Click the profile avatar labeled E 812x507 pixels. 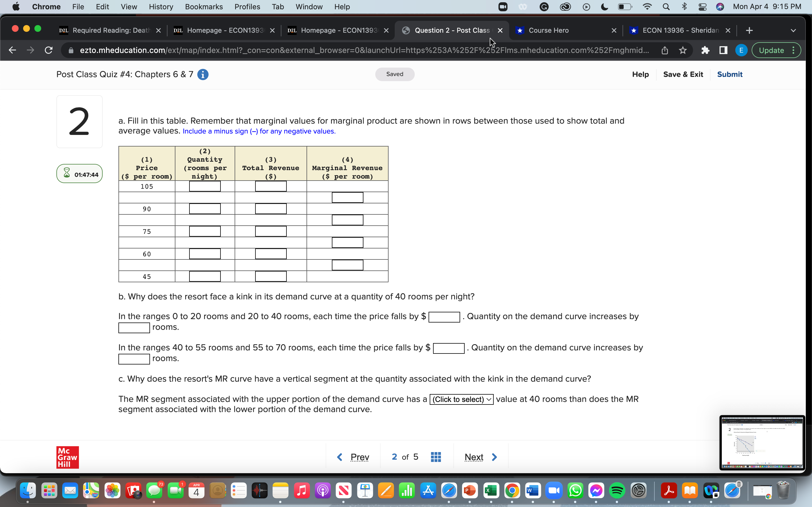click(741, 50)
